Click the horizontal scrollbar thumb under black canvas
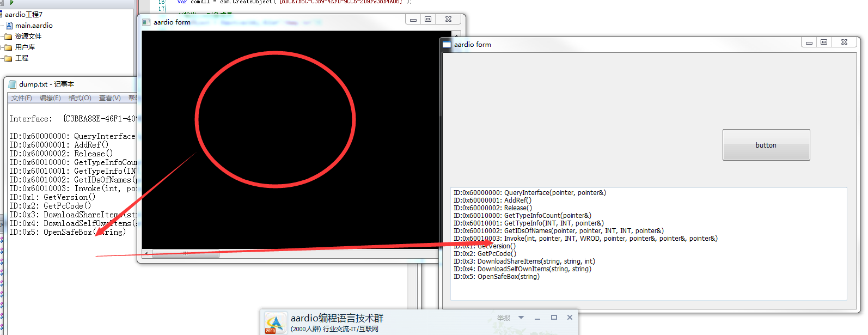 (x=185, y=253)
